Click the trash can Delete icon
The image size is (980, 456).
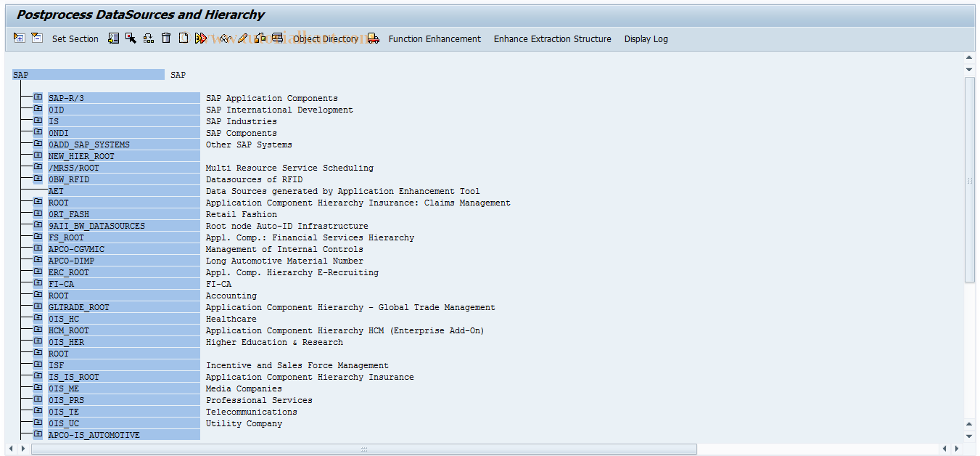point(166,38)
